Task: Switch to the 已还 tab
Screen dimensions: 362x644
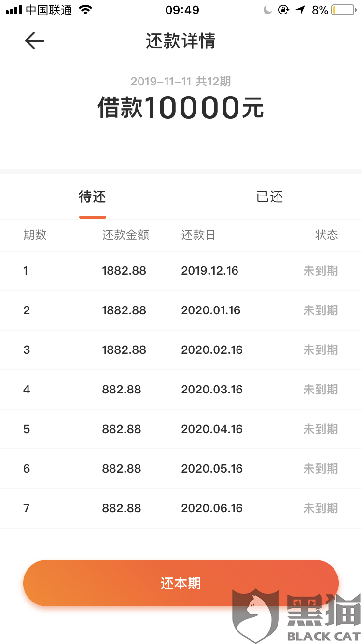Action: pyautogui.click(x=269, y=197)
